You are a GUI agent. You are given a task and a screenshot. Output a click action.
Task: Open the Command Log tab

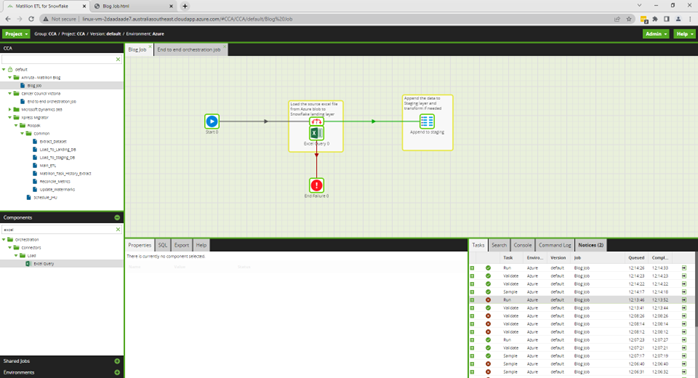click(555, 245)
